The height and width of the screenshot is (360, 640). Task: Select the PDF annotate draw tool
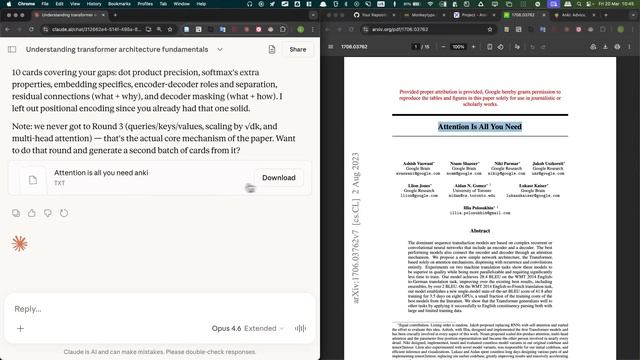[x=517, y=47]
